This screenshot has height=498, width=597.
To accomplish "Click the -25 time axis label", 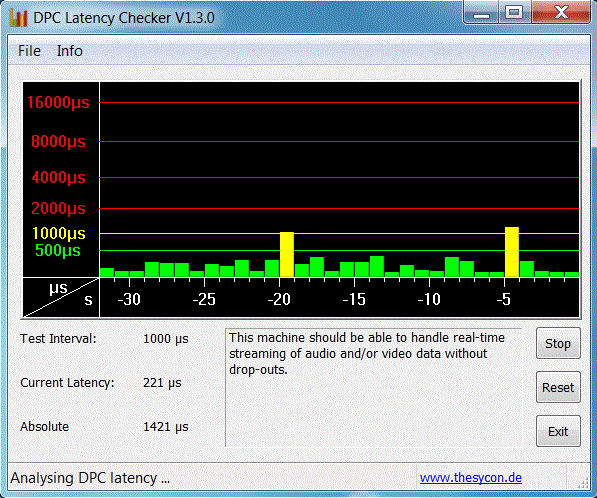I will click(x=204, y=299).
